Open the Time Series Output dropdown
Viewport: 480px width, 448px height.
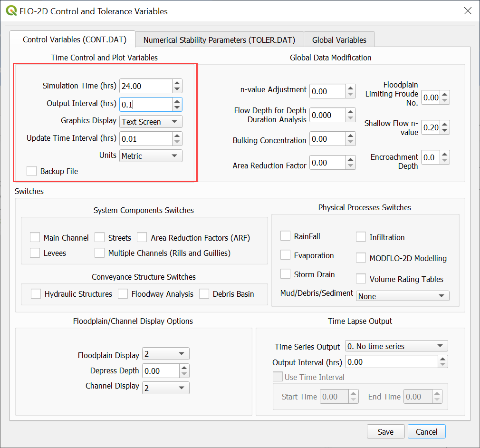(x=396, y=346)
